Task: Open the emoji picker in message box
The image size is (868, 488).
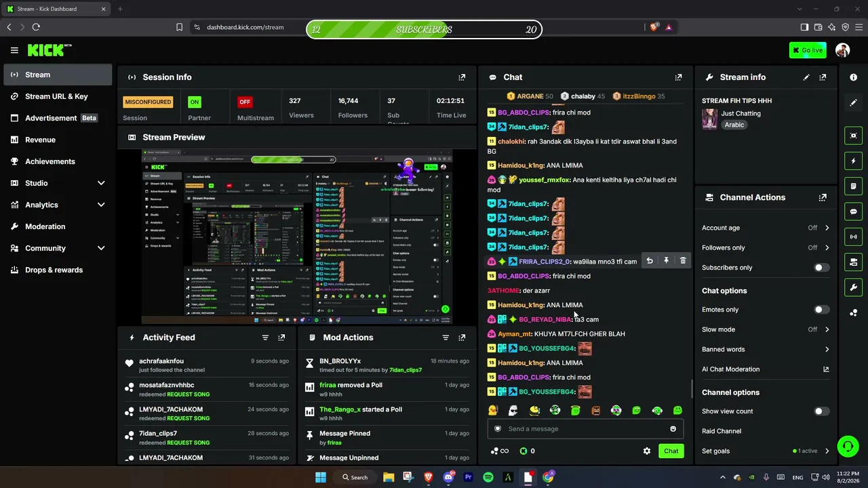Action: 673,429
